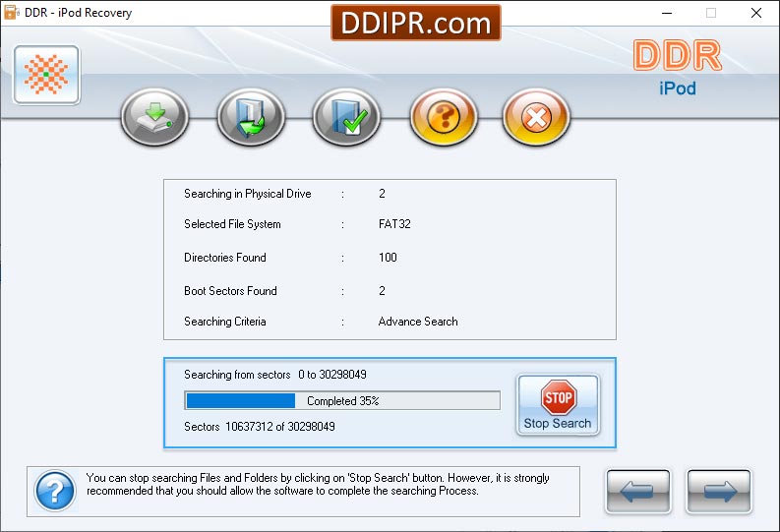Click the DDR iPod logo

click(x=678, y=68)
